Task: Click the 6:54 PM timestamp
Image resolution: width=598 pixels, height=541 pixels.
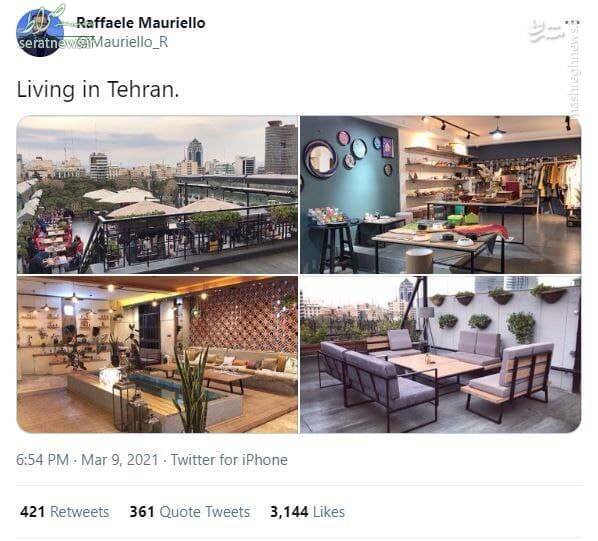Action: click(42, 460)
